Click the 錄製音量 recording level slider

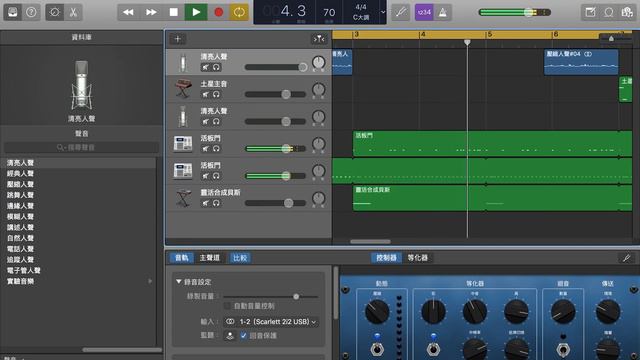pyautogui.click(x=271, y=297)
